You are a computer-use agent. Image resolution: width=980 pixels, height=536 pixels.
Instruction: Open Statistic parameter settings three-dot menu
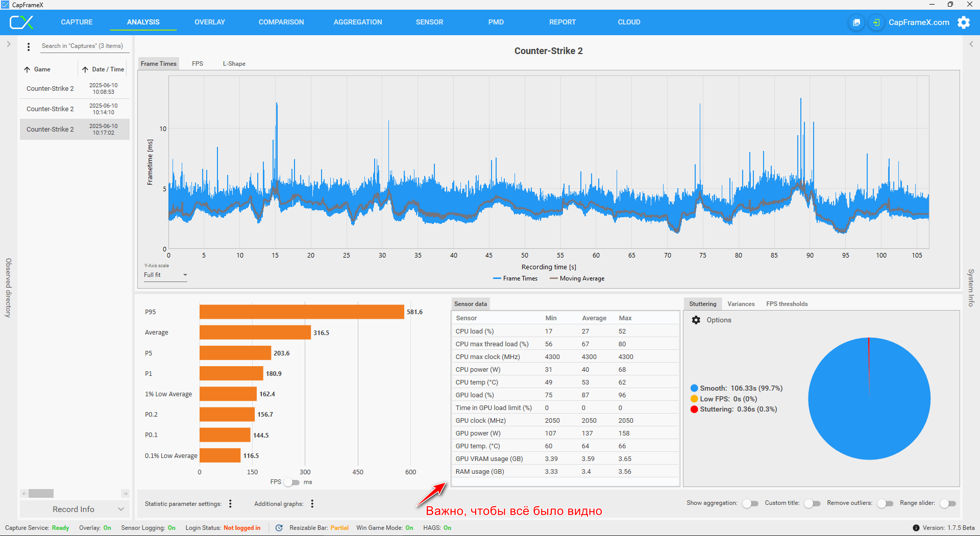pos(230,504)
